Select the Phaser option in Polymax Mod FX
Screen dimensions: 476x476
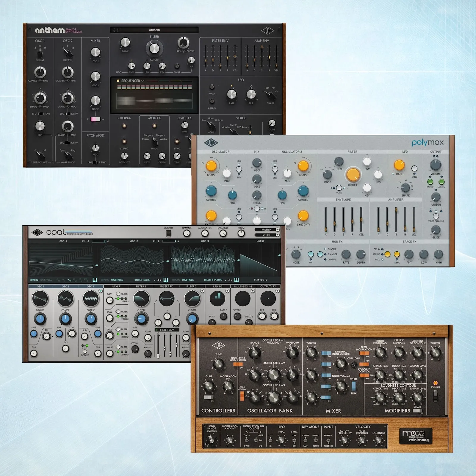point(325,249)
